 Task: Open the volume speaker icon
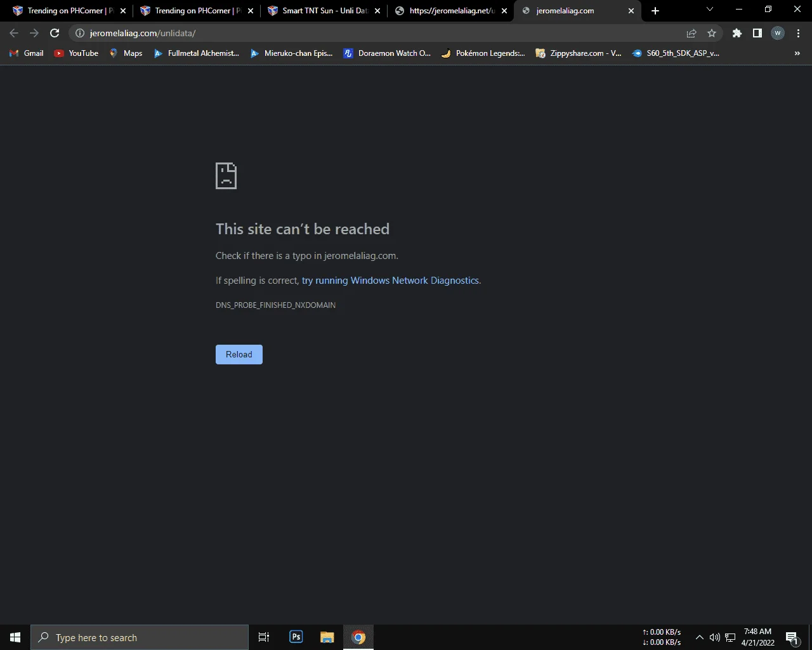point(715,637)
